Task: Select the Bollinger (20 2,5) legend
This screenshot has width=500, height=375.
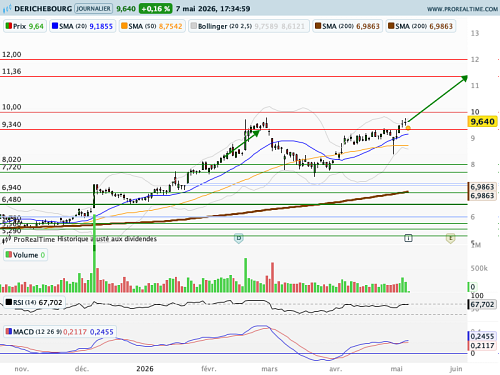Action: (x=249, y=26)
